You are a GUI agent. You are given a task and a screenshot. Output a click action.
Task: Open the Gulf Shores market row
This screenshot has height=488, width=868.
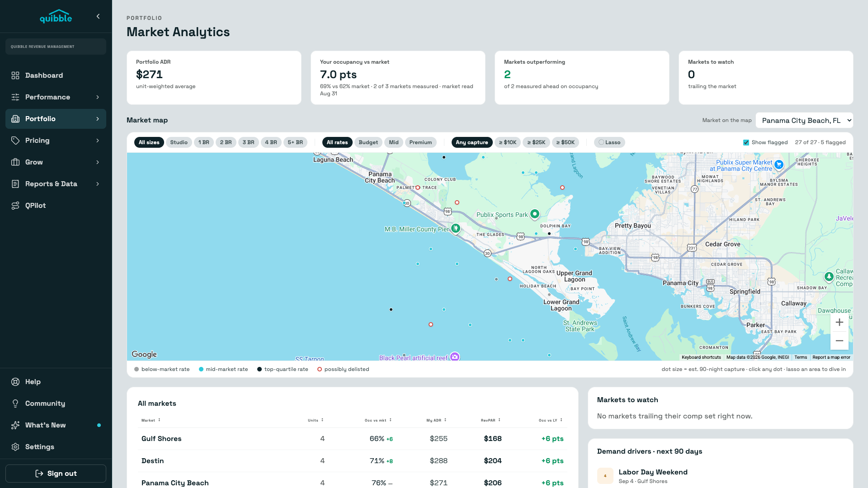click(353, 439)
